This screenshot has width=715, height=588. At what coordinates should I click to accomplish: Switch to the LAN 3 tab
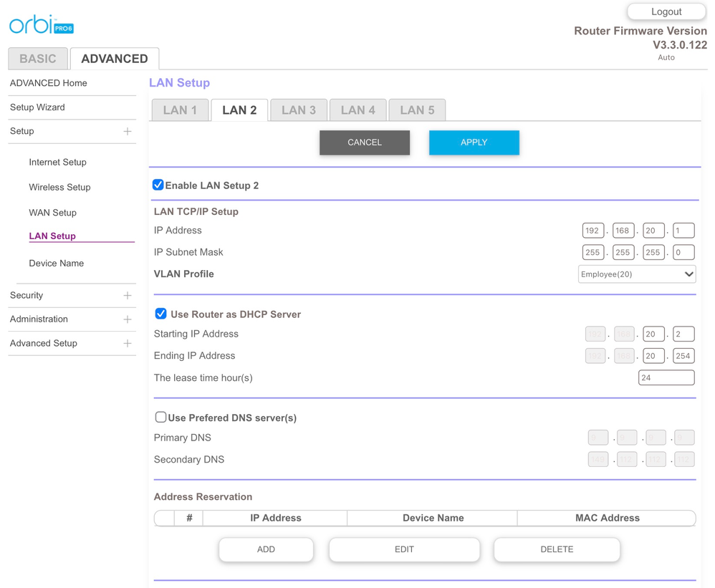click(299, 110)
